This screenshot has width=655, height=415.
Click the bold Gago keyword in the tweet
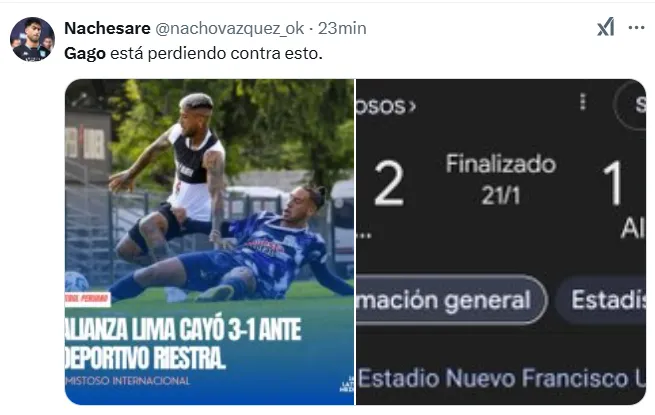click(85, 53)
